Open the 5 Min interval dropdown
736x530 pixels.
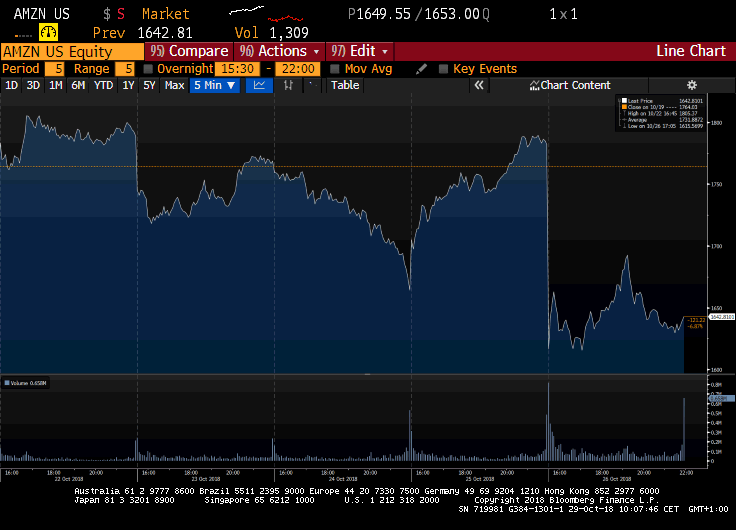215,85
